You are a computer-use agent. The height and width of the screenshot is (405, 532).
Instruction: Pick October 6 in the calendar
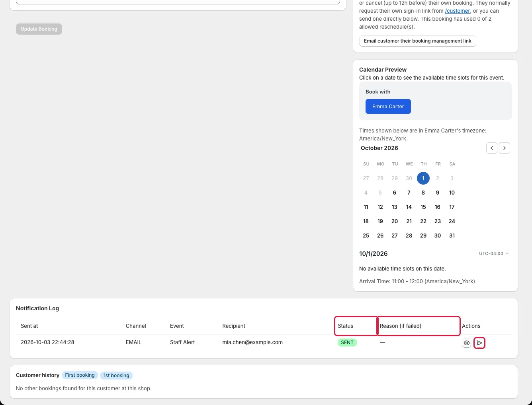point(395,193)
